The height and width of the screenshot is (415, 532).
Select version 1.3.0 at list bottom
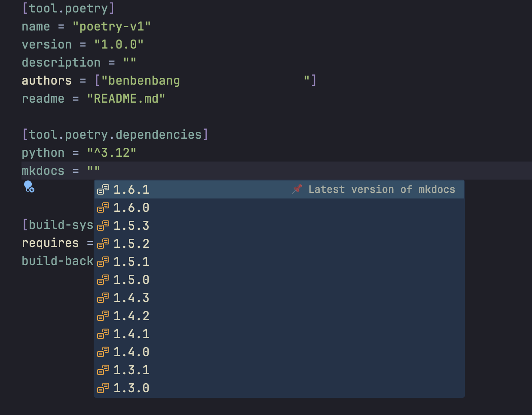click(279, 388)
